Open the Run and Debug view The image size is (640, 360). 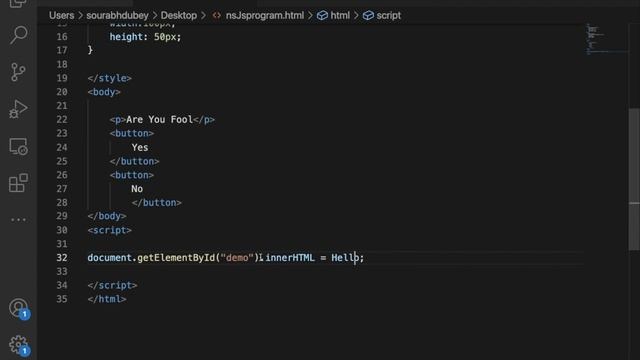click(x=18, y=109)
